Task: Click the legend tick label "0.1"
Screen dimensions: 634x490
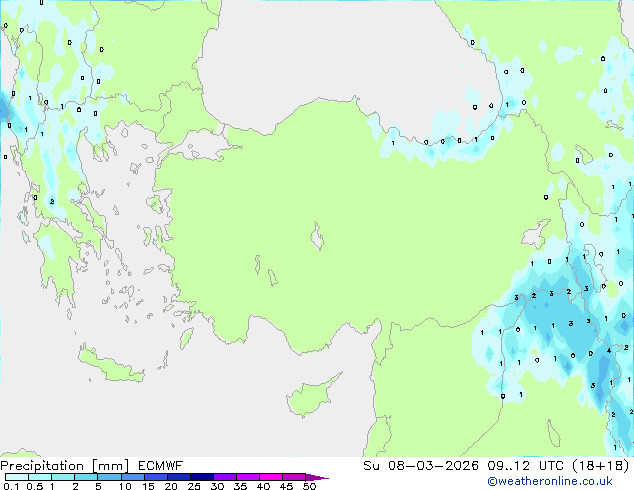Action: point(10,487)
